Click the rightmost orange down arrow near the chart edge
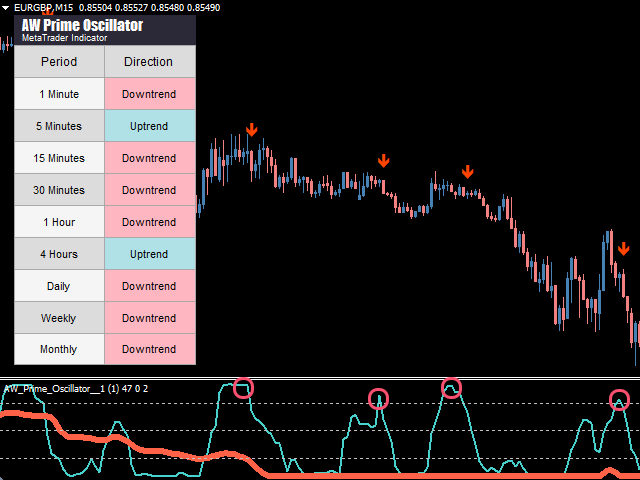The image size is (640, 480). (623, 249)
